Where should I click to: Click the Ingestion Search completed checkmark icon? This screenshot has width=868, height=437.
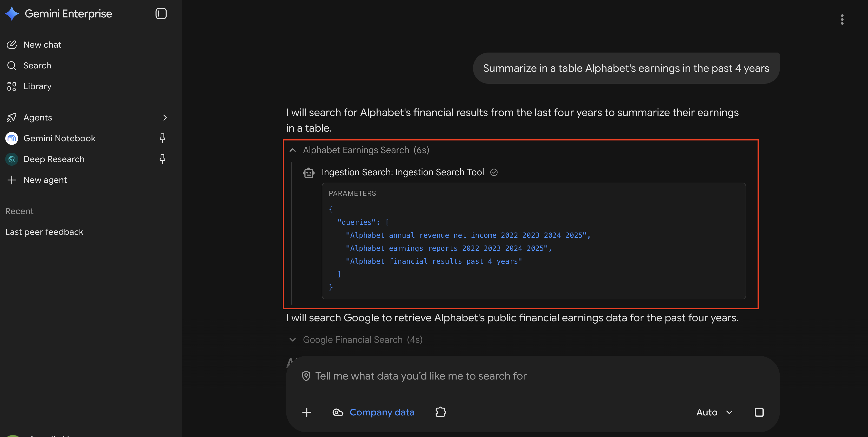pos(494,173)
